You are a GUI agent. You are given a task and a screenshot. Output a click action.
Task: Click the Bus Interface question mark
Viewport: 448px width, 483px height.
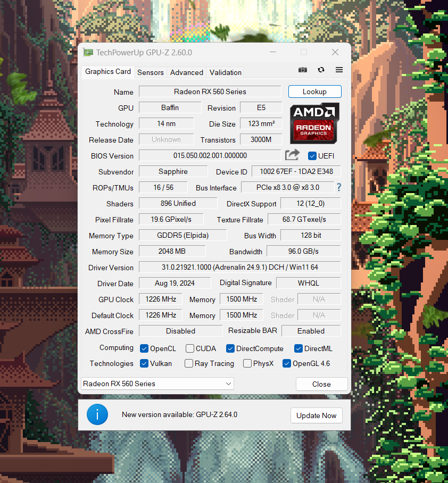click(339, 187)
